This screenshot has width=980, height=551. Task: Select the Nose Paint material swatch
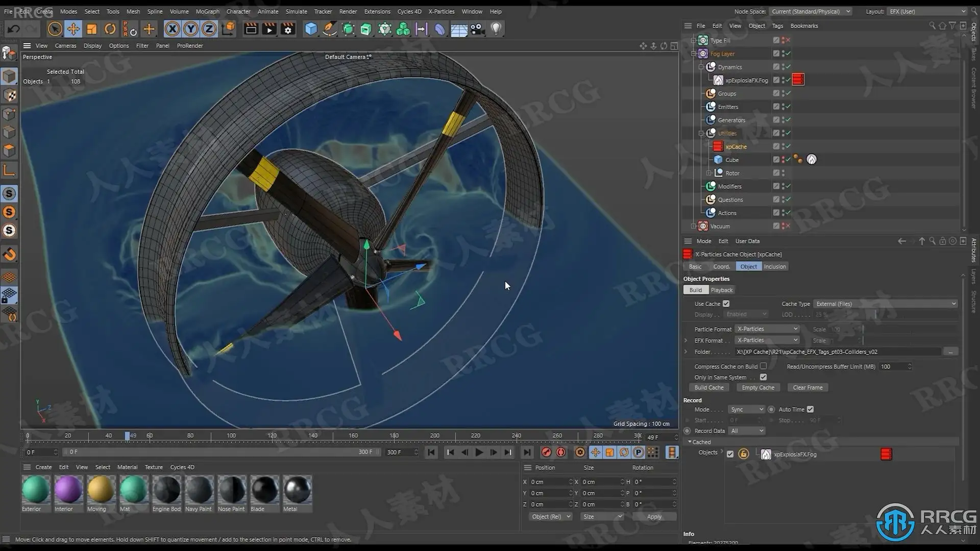(x=232, y=490)
